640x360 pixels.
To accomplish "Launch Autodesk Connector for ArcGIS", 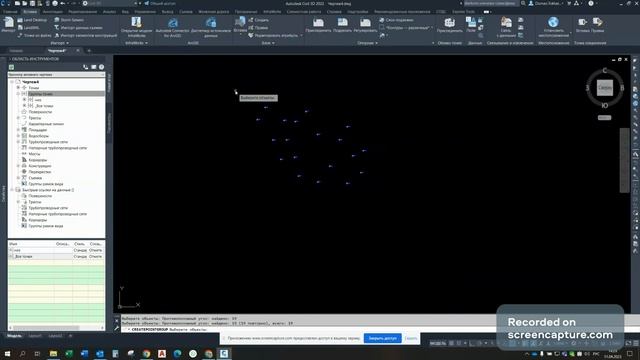I will (x=173, y=27).
